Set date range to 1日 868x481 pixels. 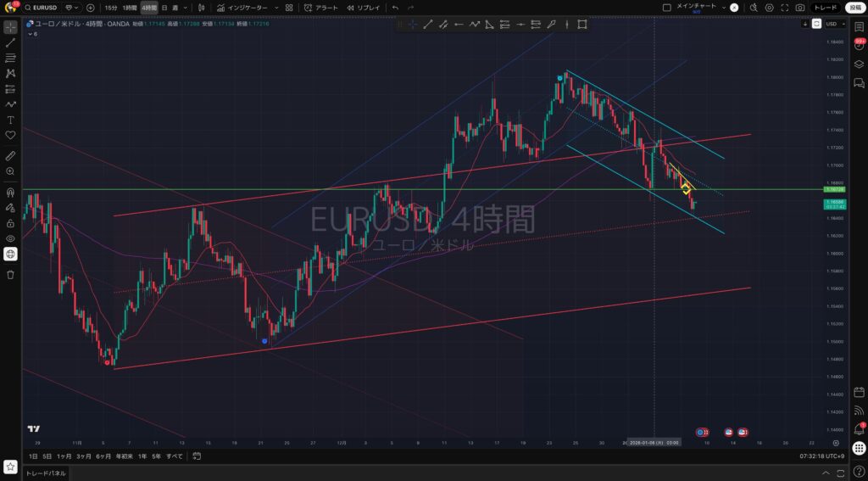(33, 456)
